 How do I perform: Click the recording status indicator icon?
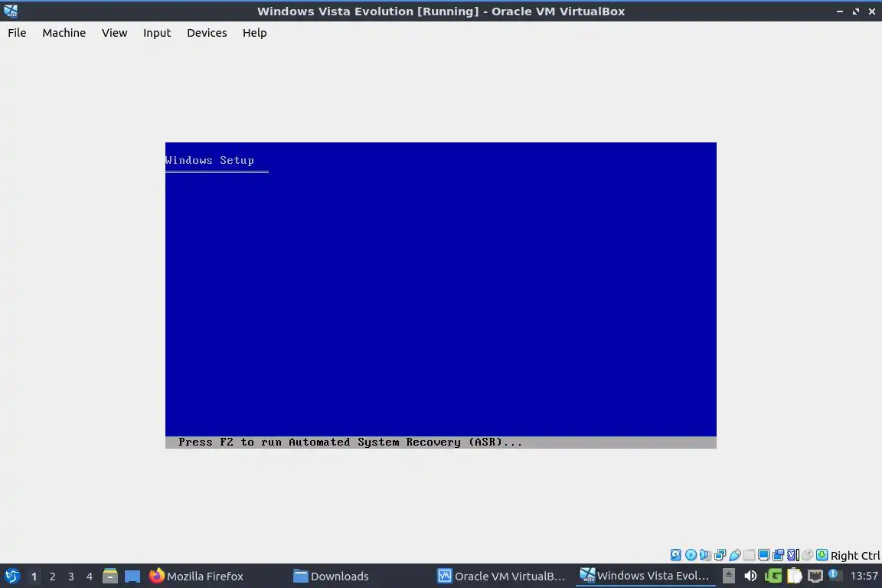779,555
